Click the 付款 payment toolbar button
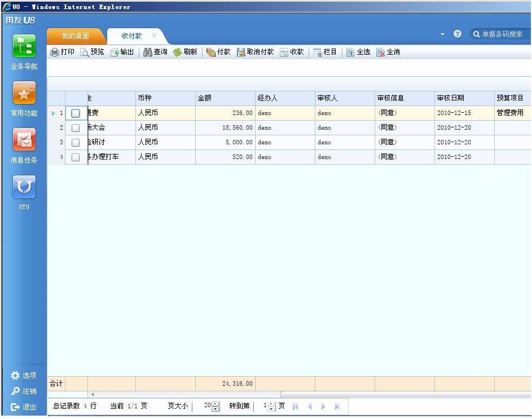532x419 pixels. click(x=218, y=52)
